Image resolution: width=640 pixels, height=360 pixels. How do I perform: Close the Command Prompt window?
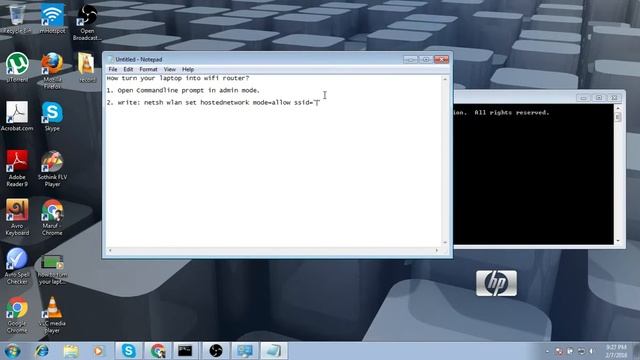pos(614,98)
